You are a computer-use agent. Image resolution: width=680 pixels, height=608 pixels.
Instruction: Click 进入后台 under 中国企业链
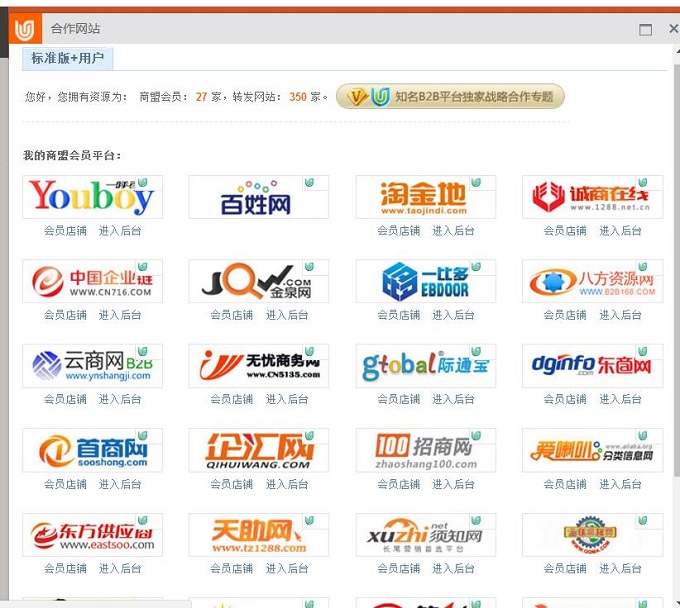pos(120,315)
